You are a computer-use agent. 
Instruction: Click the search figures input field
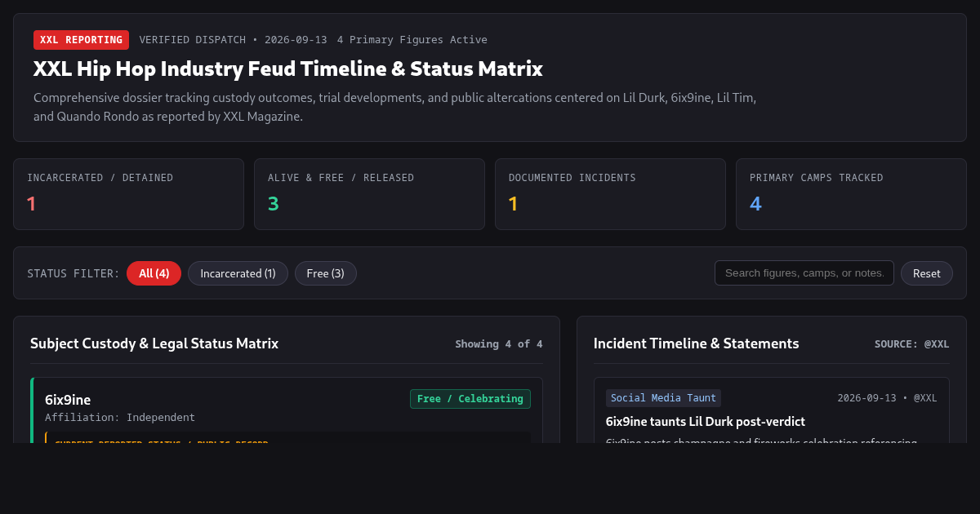[x=804, y=273]
